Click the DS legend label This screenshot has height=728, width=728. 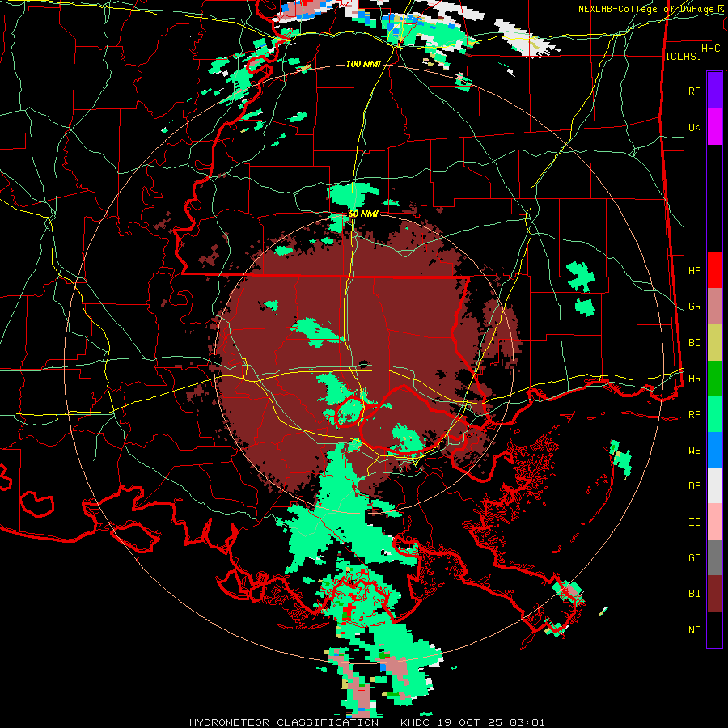click(x=694, y=486)
